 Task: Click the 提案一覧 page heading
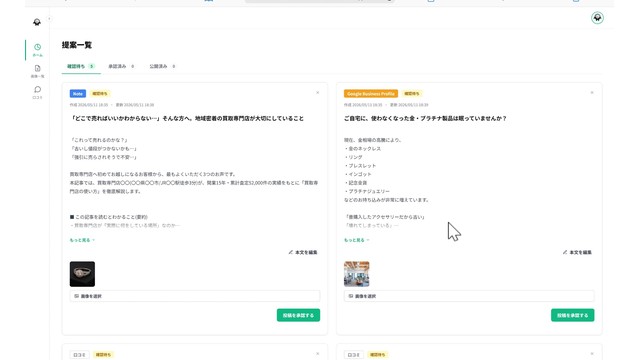[77, 45]
